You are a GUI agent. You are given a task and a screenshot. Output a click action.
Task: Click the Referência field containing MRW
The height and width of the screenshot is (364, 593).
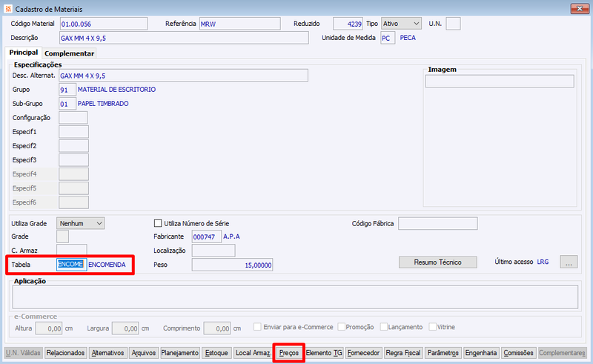point(239,24)
